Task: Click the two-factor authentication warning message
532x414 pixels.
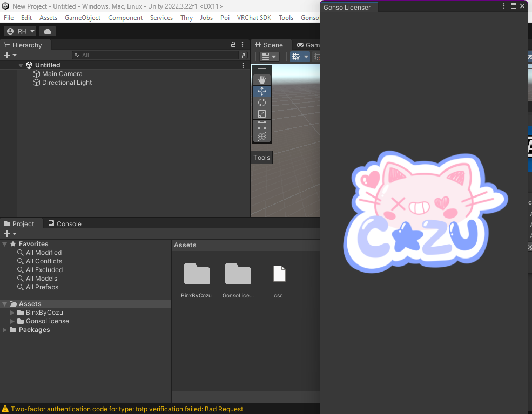Action: 127,409
